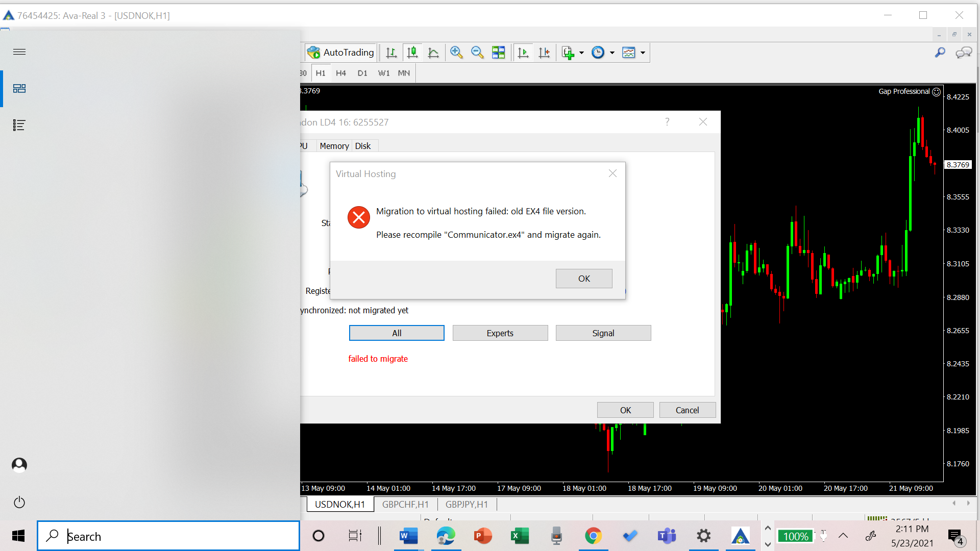Open indicators list dropdown arrow
This screenshot has width=980, height=551.
[x=581, y=53]
